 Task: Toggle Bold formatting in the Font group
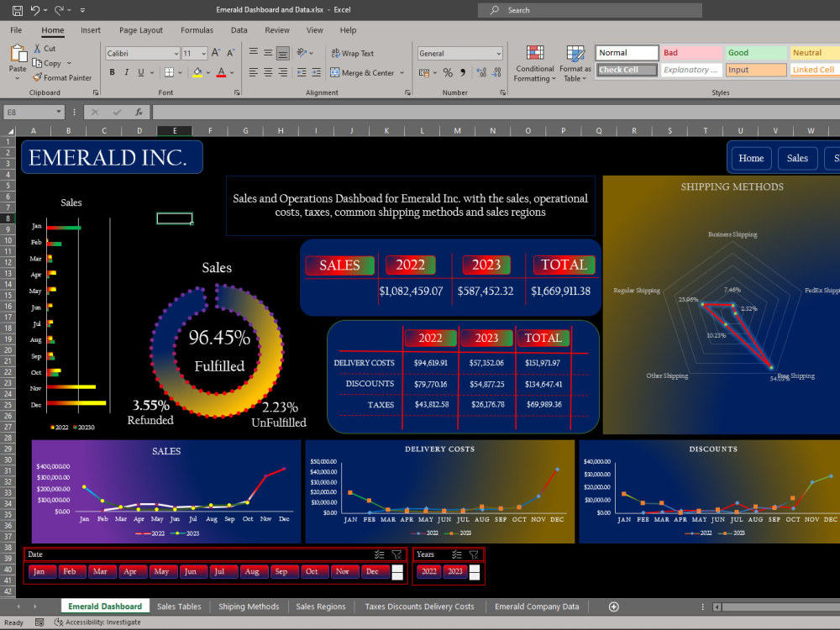pos(112,72)
